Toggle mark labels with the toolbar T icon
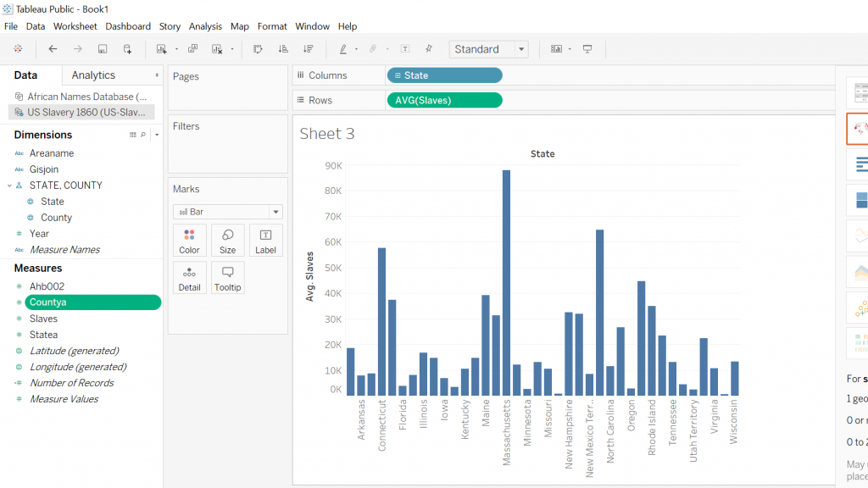 pos(405,49)
